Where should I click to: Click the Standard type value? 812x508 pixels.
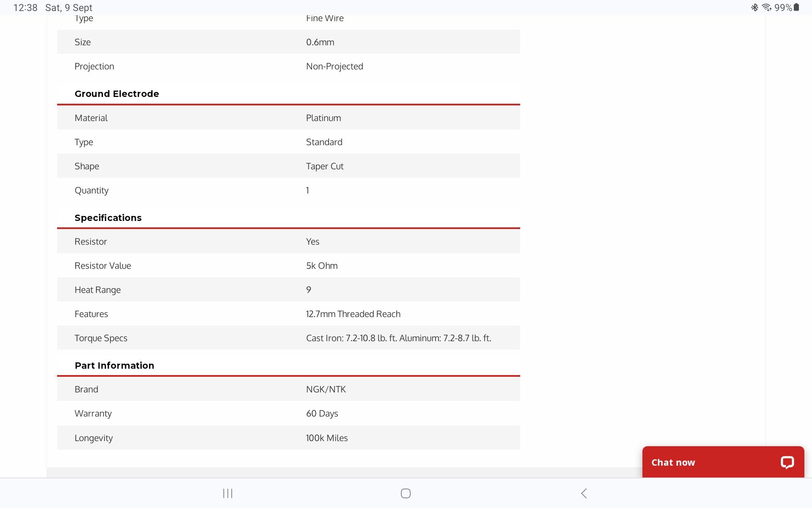pyautogui.click(x=324, y=142)
